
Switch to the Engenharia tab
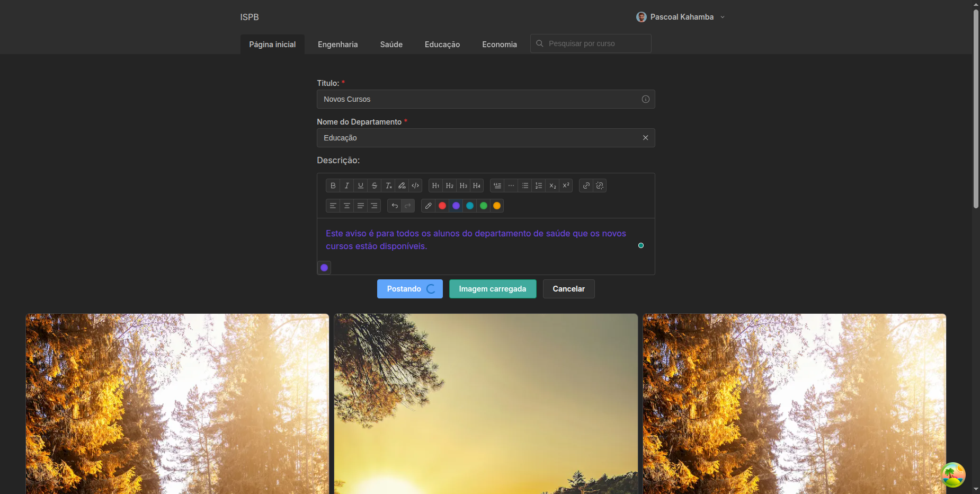point(337,45)
